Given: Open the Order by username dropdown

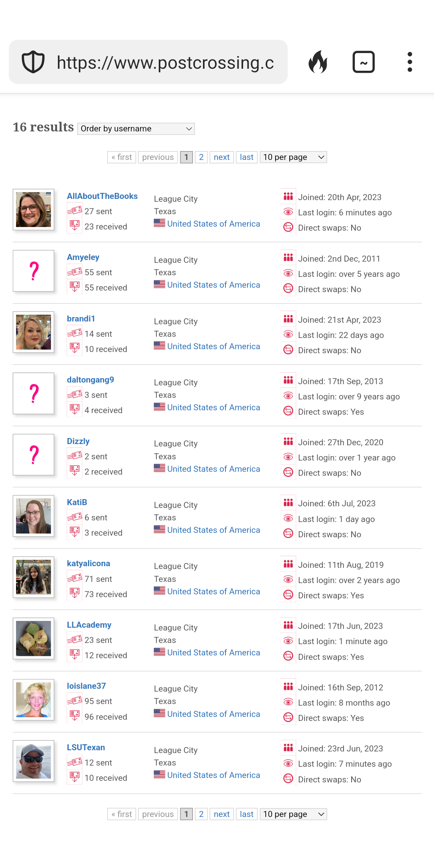Looking at the screenshot, I should 136,129.
